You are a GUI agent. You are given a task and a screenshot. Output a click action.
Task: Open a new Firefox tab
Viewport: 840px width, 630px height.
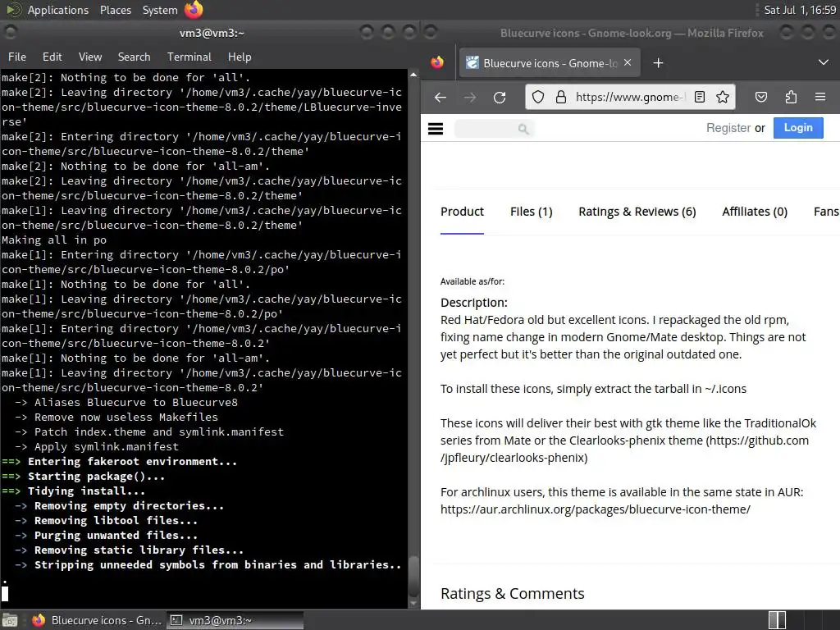[658, 63]
